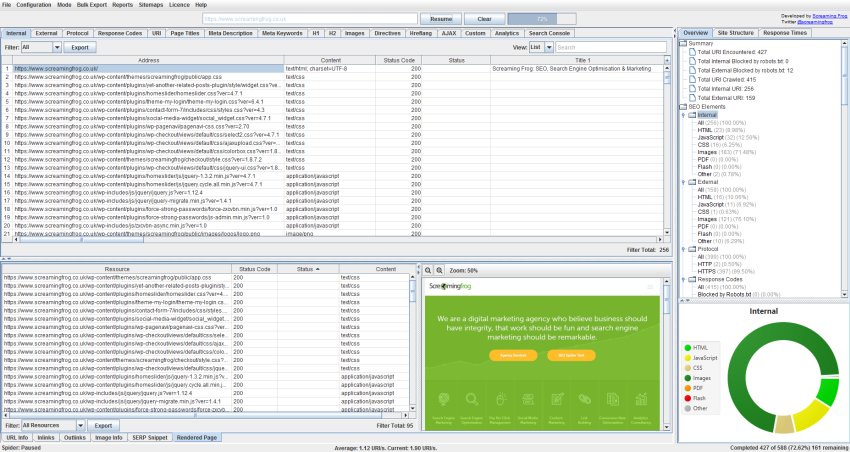Click document icon beside Total URI Encountered
The width and height of the screenshot is (850, 452).
692,53
